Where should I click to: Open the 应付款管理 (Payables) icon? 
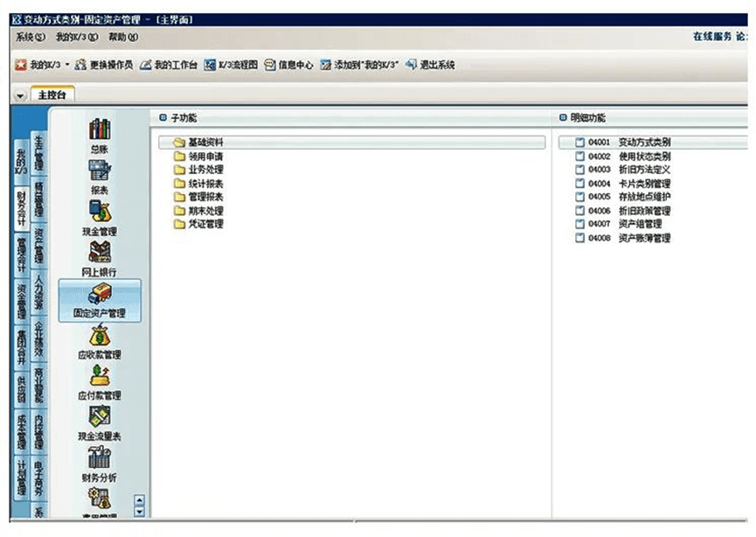point(99,383)
